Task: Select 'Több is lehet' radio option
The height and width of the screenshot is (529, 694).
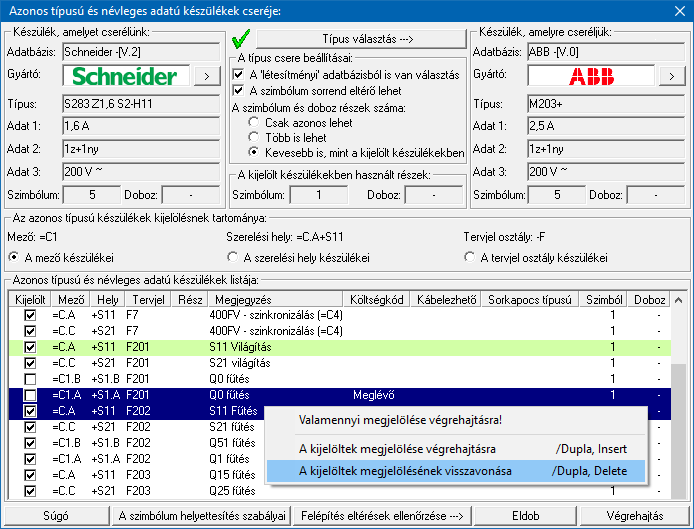Action: point(254,137)
